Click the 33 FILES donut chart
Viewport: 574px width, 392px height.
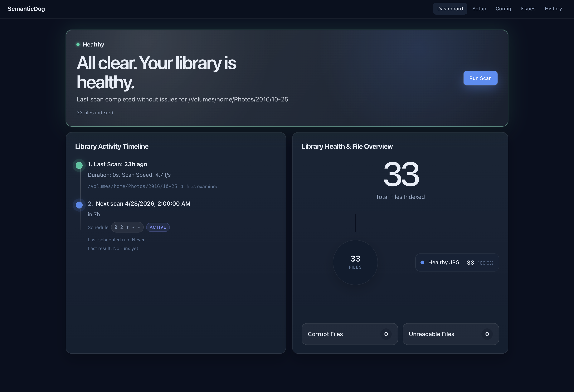pos(355,262)
